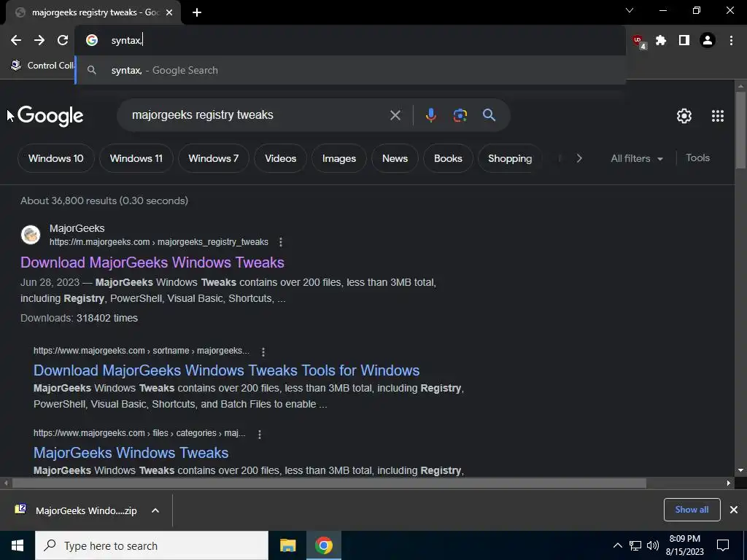Screen dimensions: 747x560
Task: Filter results by Windows 10 chip
Action: pos(55,158)
